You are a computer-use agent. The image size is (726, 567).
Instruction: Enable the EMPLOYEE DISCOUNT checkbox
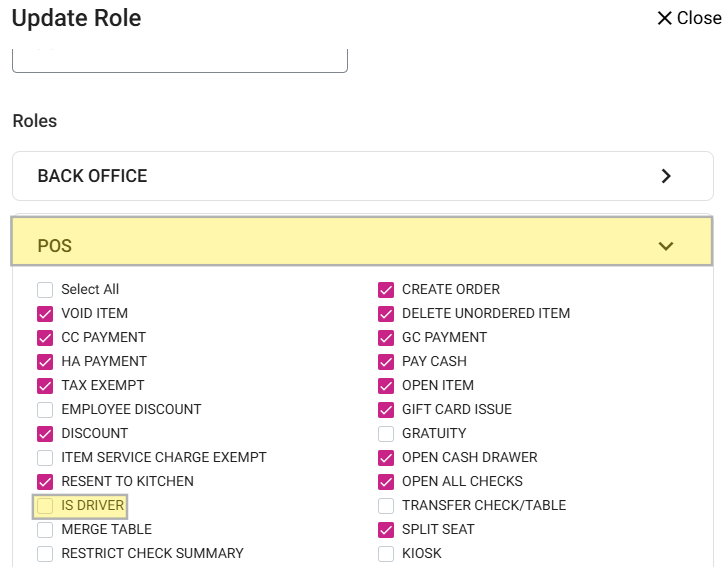pos(45,410)
